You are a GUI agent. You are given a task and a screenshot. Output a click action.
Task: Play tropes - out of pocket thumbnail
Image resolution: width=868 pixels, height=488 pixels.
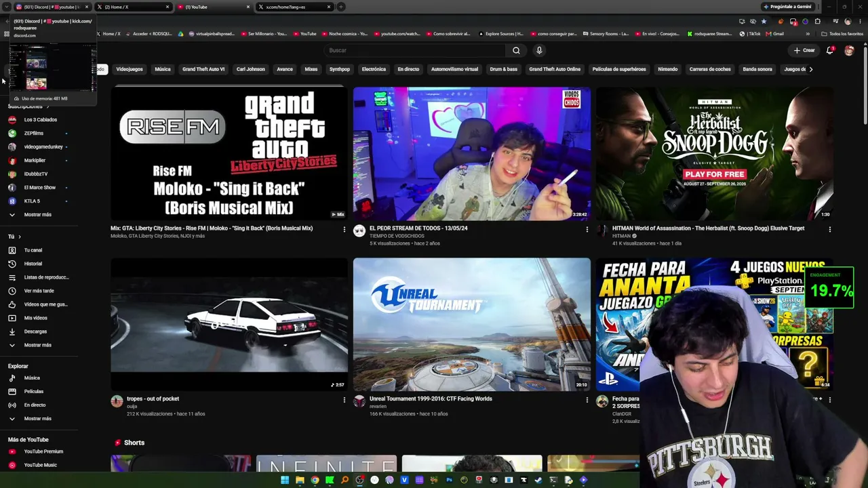click(x=229, y=324)
